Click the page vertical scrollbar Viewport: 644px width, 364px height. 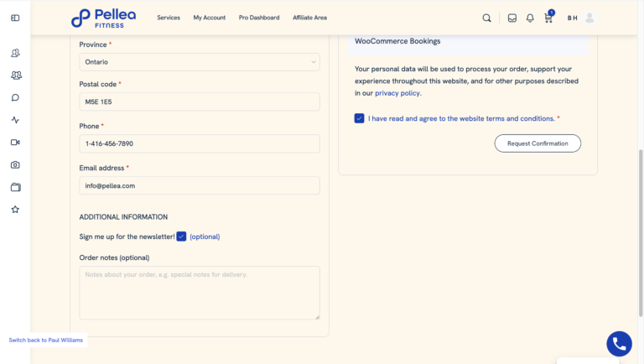point(641,233)
